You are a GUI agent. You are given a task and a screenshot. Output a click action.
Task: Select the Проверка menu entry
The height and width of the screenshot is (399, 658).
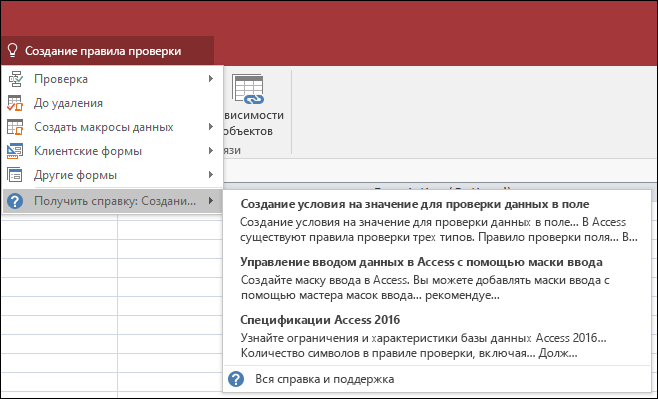[112, 79]
